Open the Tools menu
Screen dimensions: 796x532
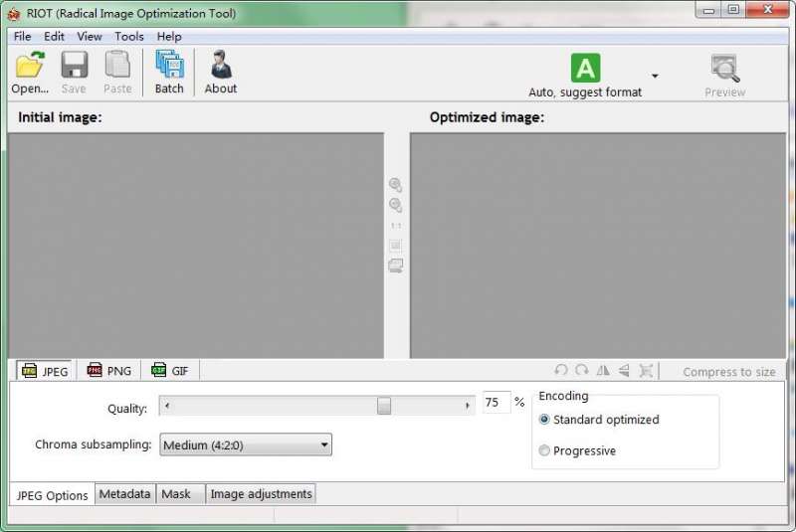tap(129, 37)
